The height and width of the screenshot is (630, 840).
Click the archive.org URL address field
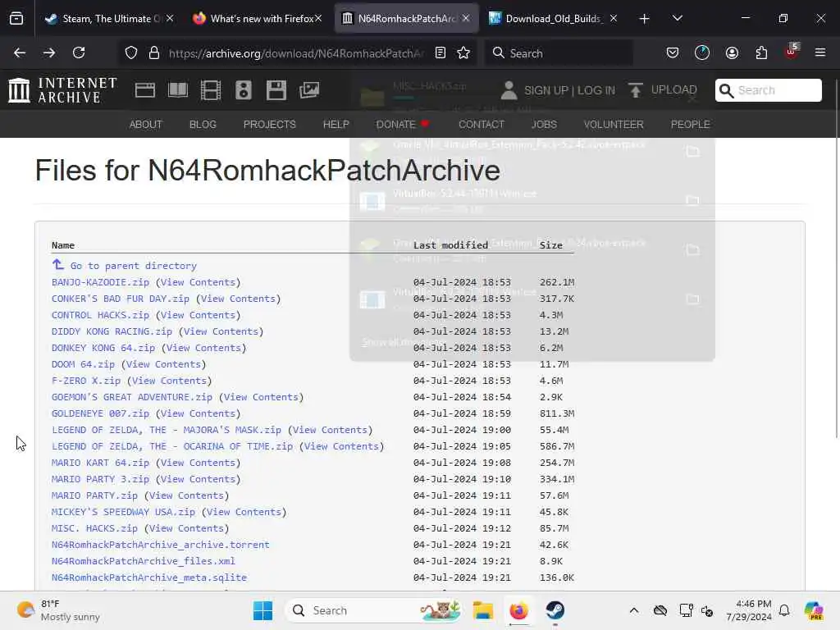coord(295,53)
